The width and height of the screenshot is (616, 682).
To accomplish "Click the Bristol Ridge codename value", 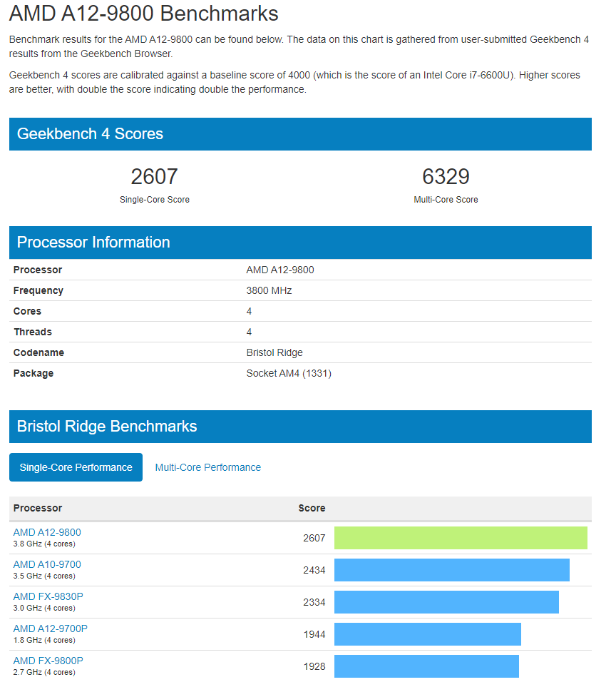I will point(274,352).
